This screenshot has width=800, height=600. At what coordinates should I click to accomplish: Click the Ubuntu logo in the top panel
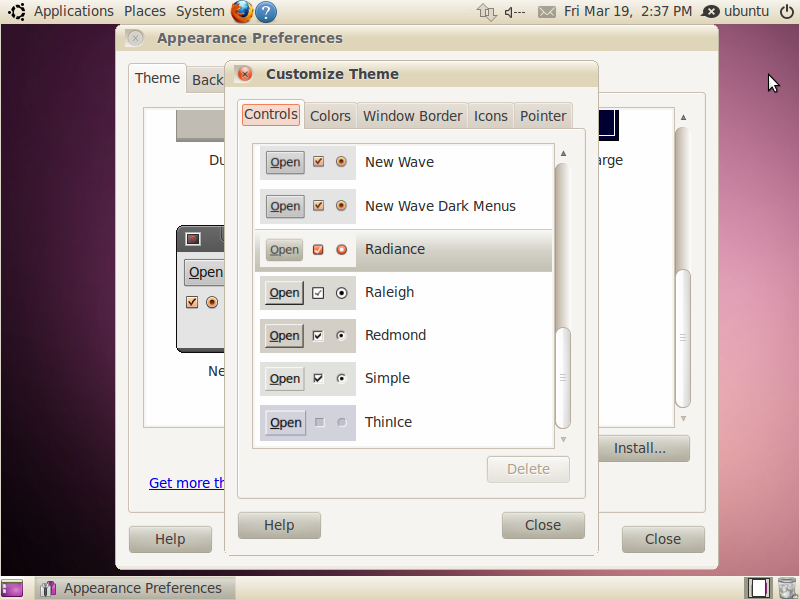(x=16, y=11)
